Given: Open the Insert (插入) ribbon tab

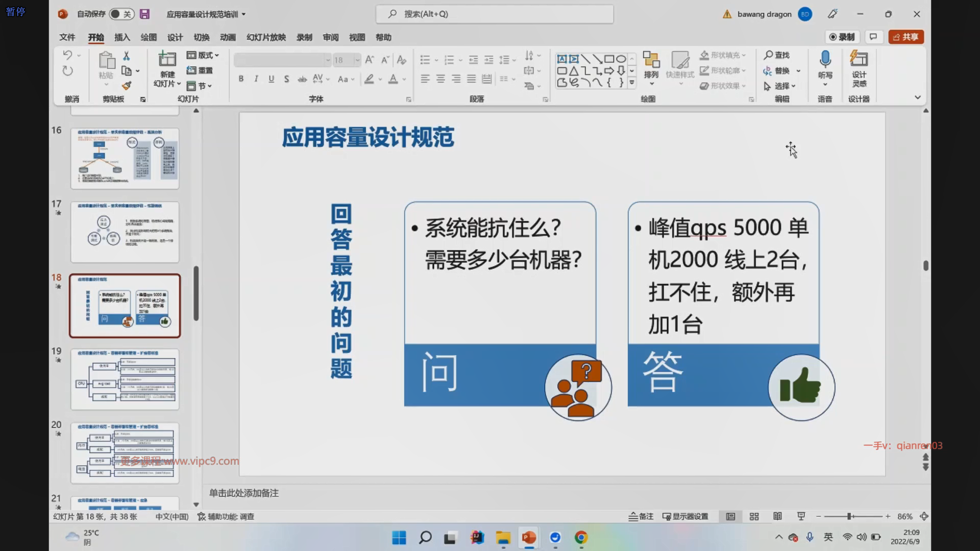Looking at the screenshot, I should [122, 37].
